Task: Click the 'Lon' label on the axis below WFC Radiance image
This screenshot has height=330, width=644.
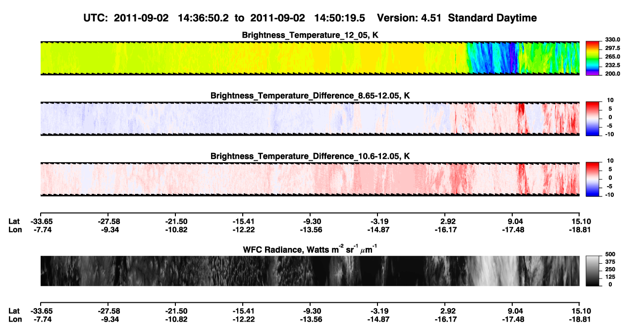Action: pos(15,319)
